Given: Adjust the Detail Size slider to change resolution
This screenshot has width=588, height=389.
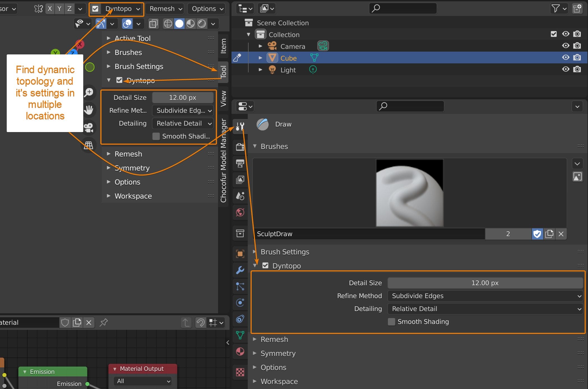Looking at the screenshot, I should click(485, 283).
